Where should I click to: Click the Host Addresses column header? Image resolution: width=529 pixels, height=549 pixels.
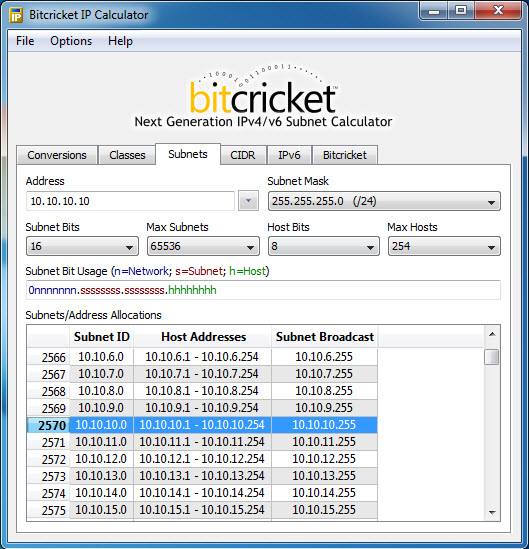click(x=203, y=337)
